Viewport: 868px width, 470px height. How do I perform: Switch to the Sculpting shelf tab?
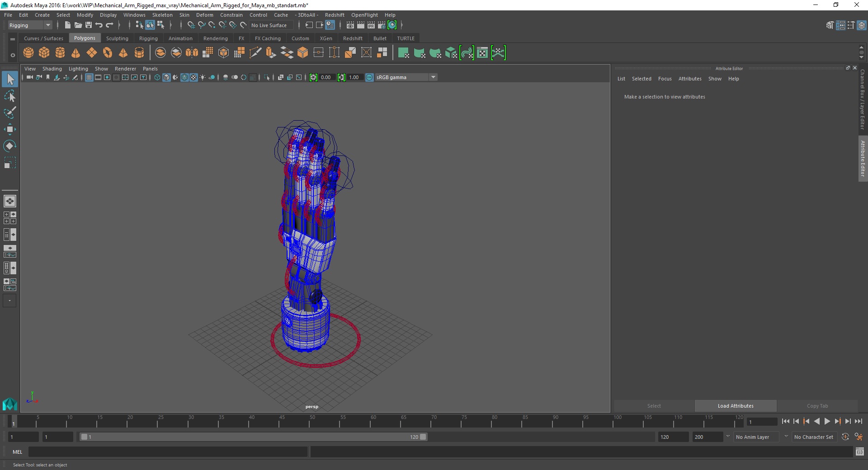click(x=117, y=38)
